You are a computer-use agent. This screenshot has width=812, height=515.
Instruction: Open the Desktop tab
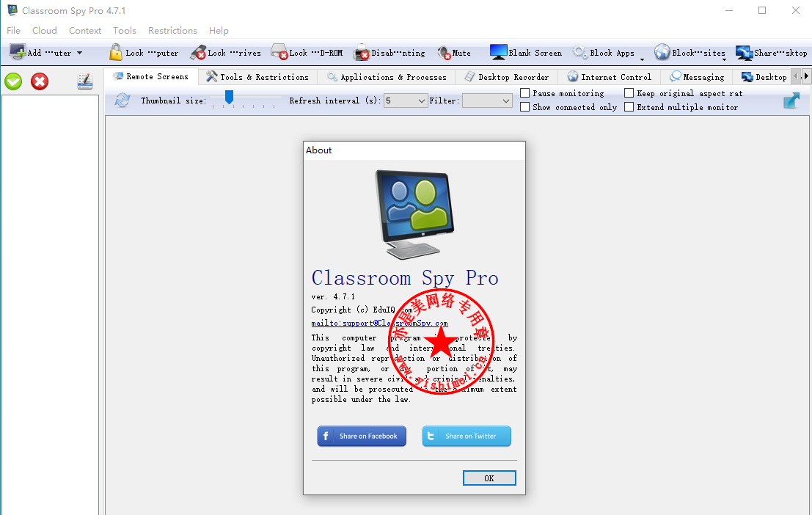point(764,77)
